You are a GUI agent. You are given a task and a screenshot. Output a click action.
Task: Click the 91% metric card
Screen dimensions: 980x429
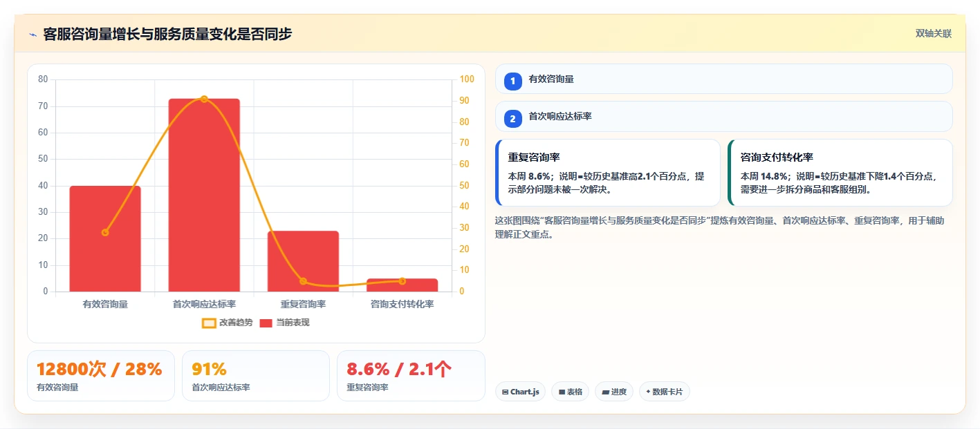[x=256, y=376]
